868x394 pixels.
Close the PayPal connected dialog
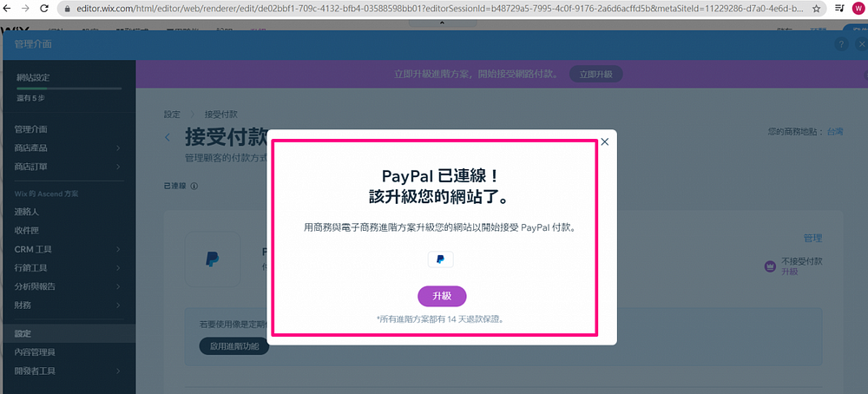(604, 141)
